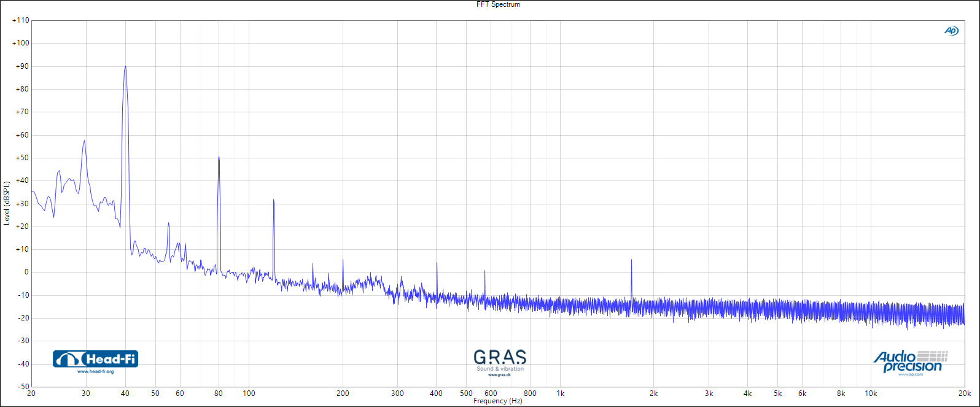Select the +110 level axis tick label
980x407 pixels.
(x=20, y=20)
